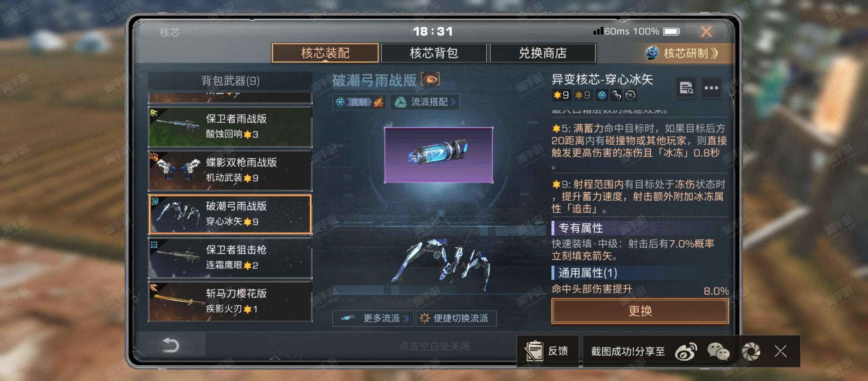Open the three-dot more options menu
868x381 pixels.
point(711,88)
